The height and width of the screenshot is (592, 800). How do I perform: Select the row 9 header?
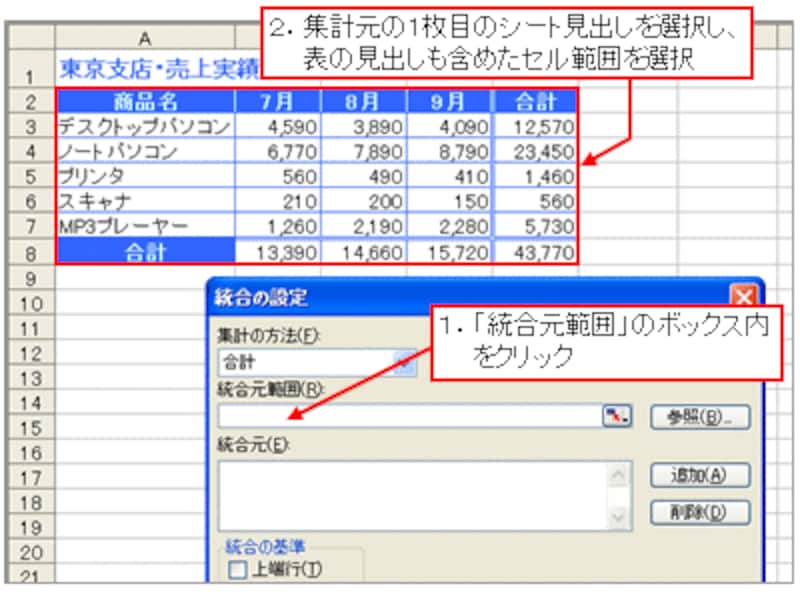pos(30,278)
